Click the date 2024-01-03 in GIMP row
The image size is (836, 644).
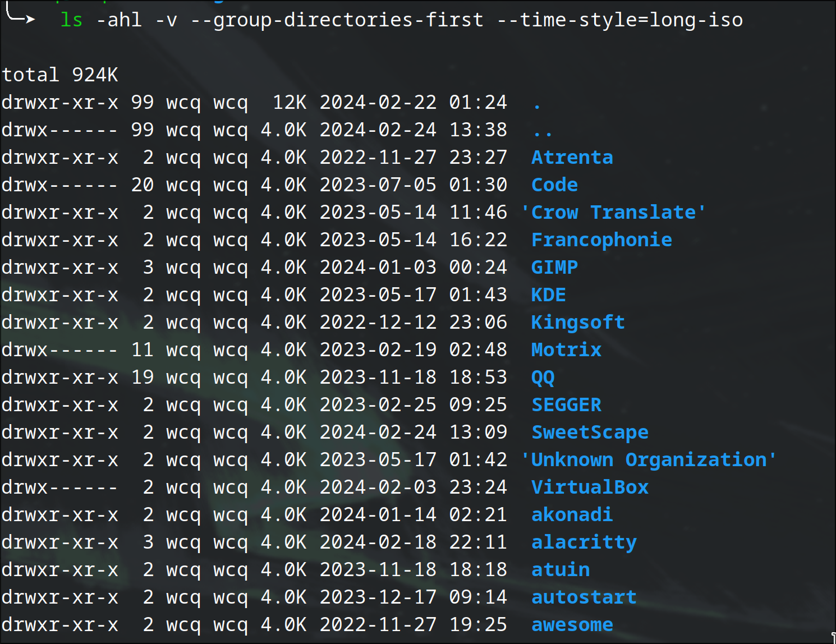[x=378, y=267]
